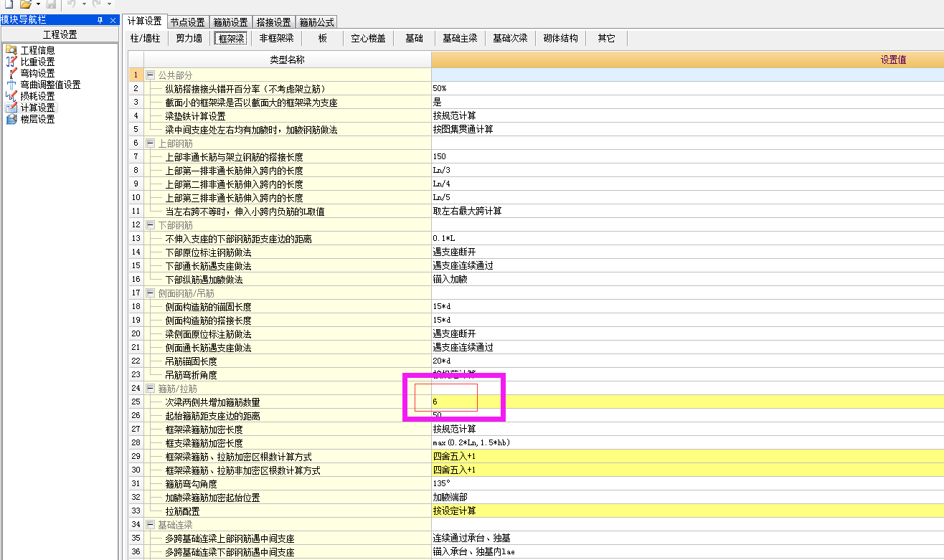Select the 板 category button
The image size is (944, 560).
tap(323, 38)
